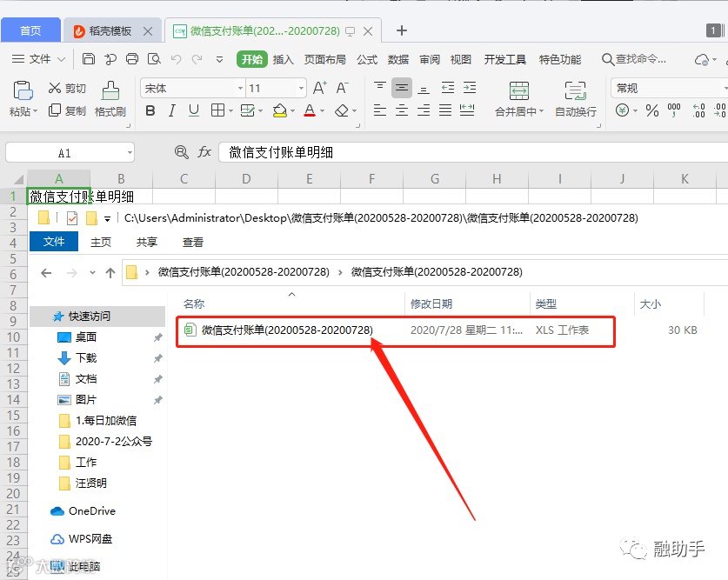Toggle Italic formatting
Screen dimensions: 728x580
pos(172,110)
